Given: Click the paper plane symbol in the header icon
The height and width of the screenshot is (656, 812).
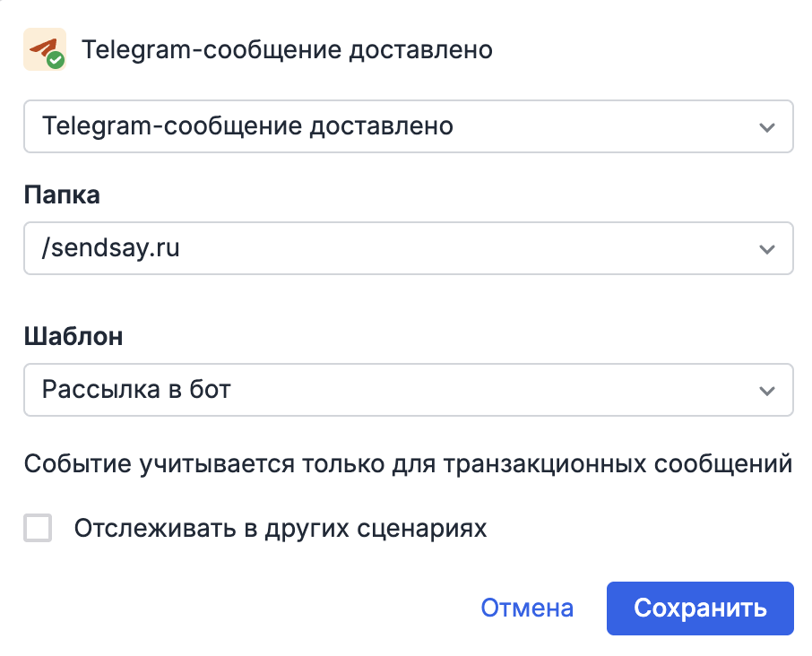Looking at the screenshot, I should click(x=43, y=47).
